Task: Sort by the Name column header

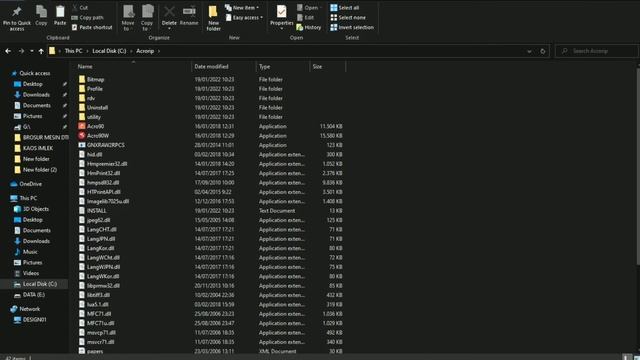Action: click(x=133, y=67)
